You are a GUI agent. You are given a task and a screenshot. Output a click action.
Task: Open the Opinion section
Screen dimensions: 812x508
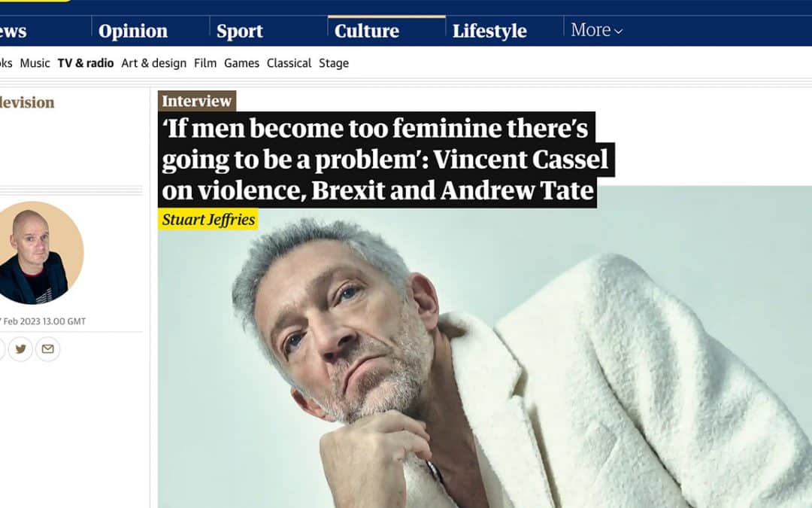(x=133, y=32)
